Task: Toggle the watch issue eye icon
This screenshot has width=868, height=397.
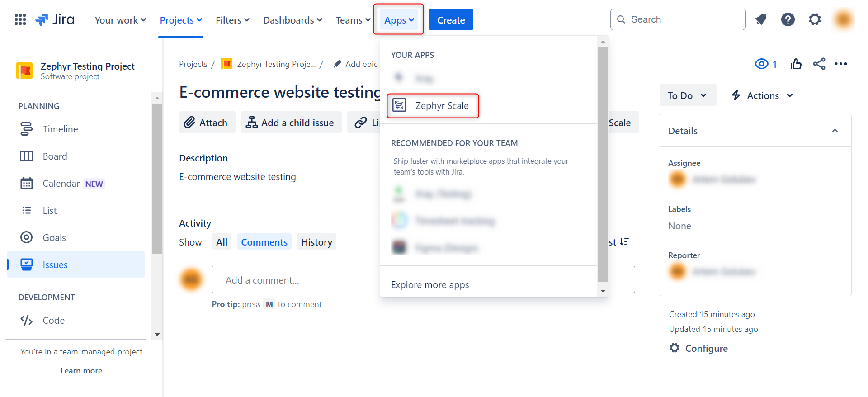Action: [x=762, y=64]
